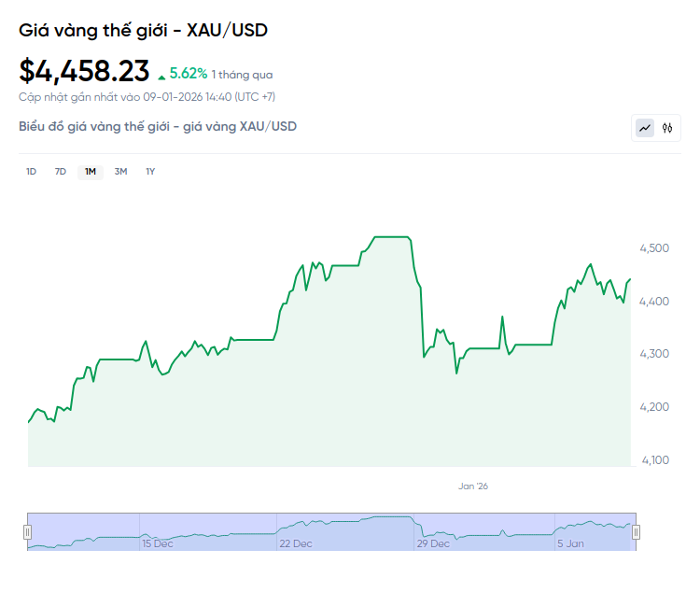Click the Jan '26 x-axis label
The width and height of the screenshot is (700, 592).
[473, 486]
